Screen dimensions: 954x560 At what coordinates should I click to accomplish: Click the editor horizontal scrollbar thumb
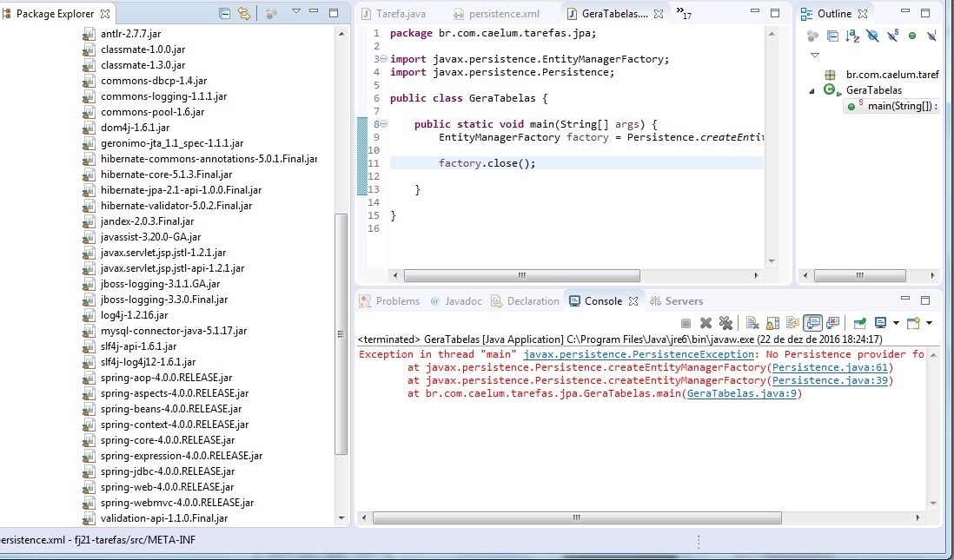521,275
